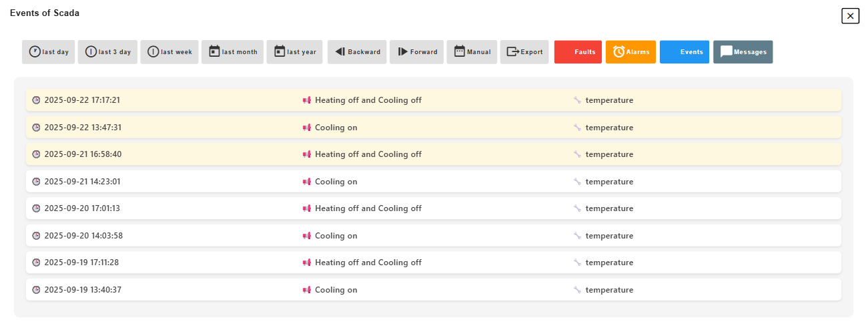This screenshot has width=868, height=332.
Task: Select the last 3 day filter
Action: [x=108, y=52]
